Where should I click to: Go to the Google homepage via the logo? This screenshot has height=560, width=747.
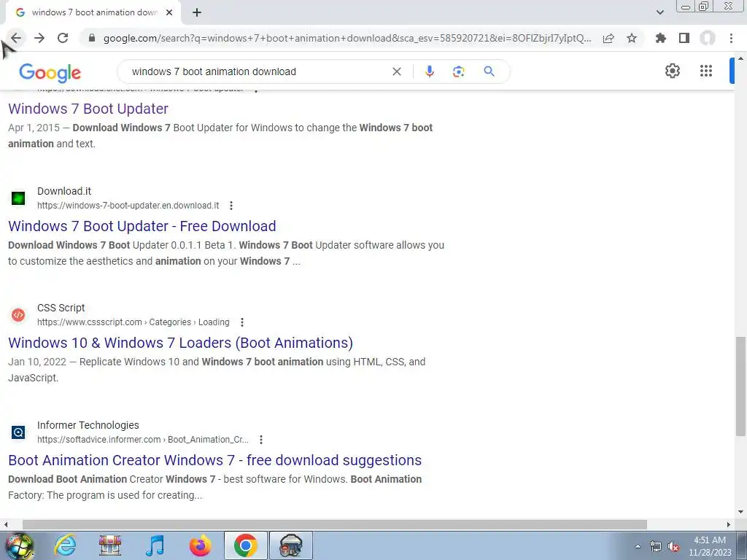click(50, 72)
